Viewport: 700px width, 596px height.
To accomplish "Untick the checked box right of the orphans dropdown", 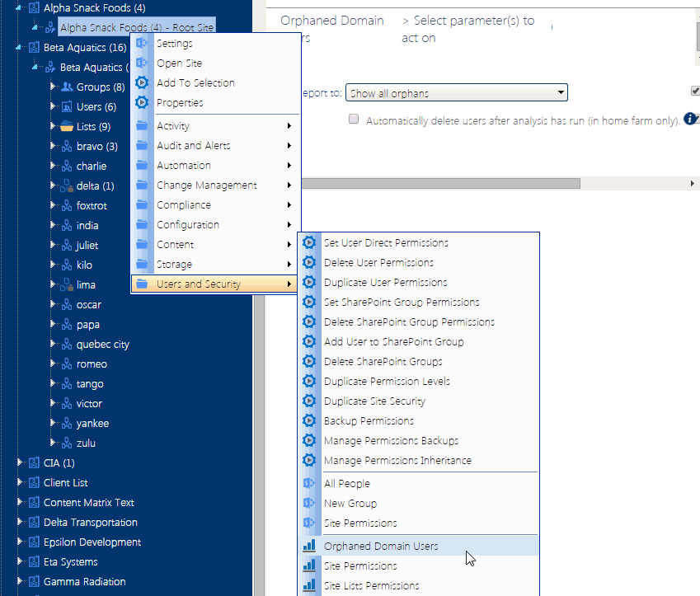I will click(x=695, y=91).
